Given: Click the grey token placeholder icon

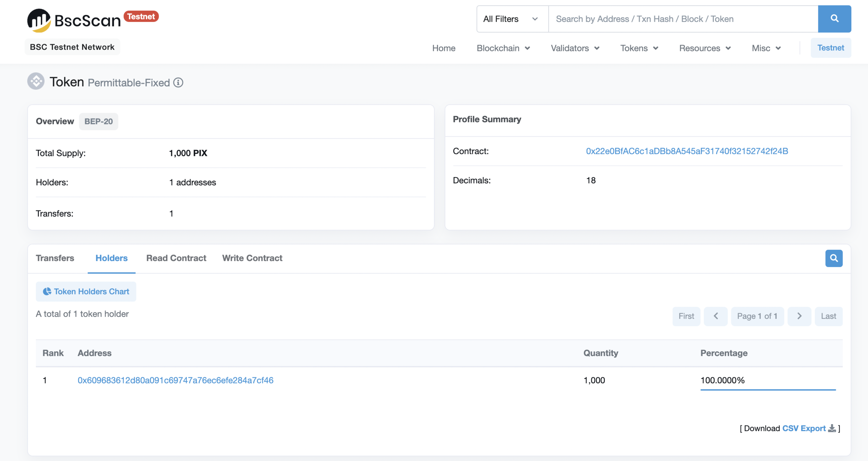Looking at the screenshot, I should tap(36, 81).
